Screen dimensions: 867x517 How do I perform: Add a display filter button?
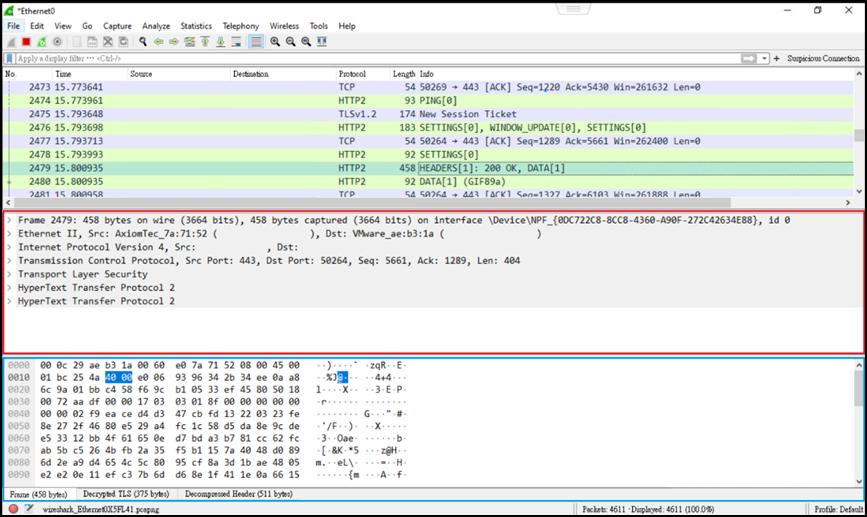tap(776, 59)
